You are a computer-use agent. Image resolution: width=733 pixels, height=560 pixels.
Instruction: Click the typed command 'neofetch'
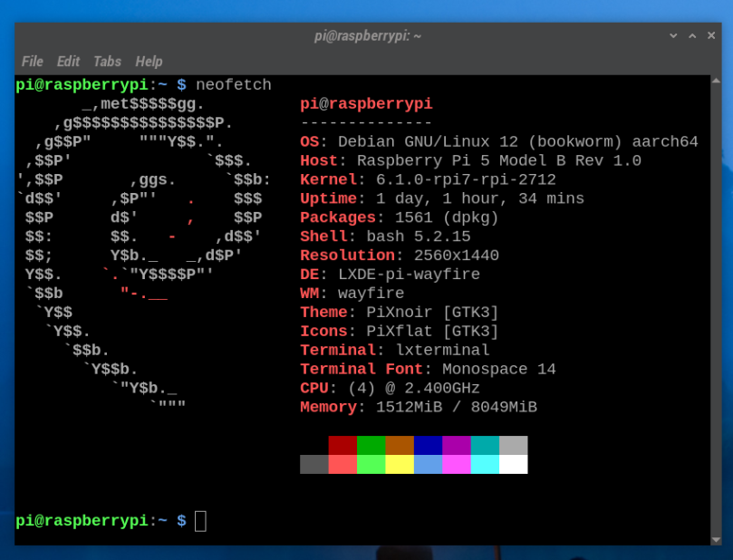233,84
